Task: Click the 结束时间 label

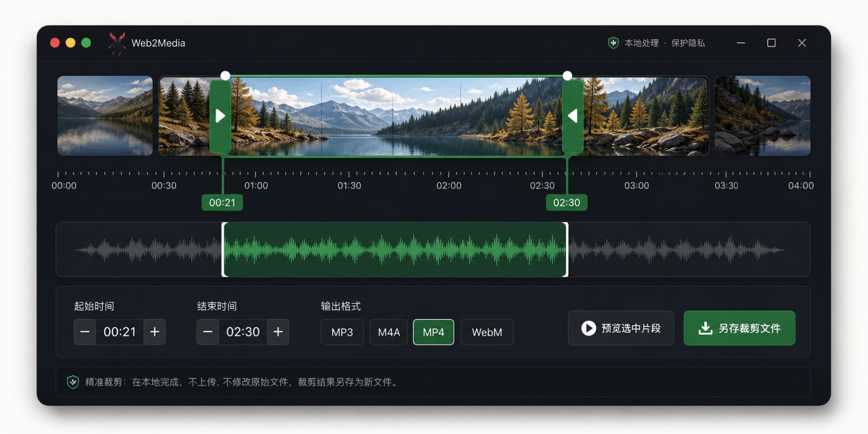Action: (217, 306)
